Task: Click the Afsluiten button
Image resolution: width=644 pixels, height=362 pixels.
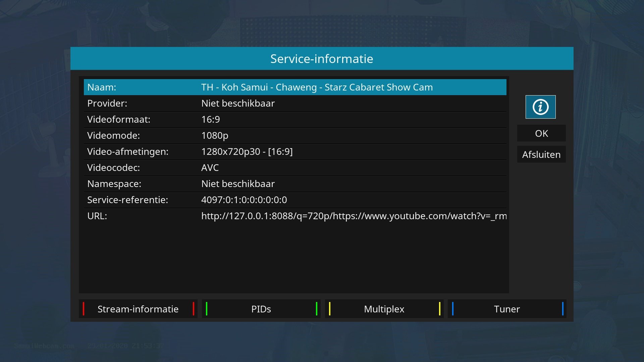Action: [541, 155]
